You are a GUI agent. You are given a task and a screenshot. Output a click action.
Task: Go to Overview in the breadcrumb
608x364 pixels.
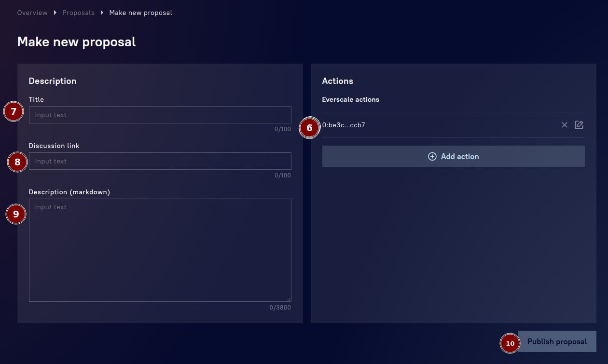point(32,13)
